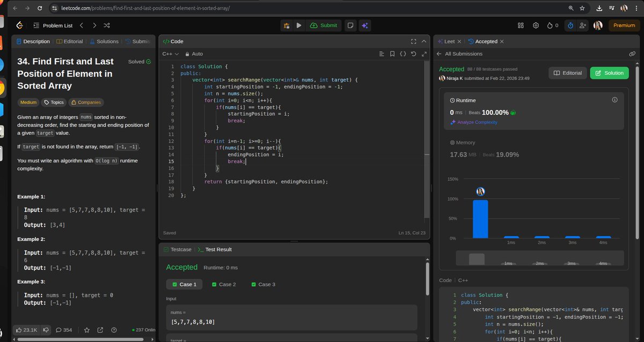This screenshot has width=644, height=342.
Task: Click the LeetCode logo icon
Action: click(x=20, y=25)
